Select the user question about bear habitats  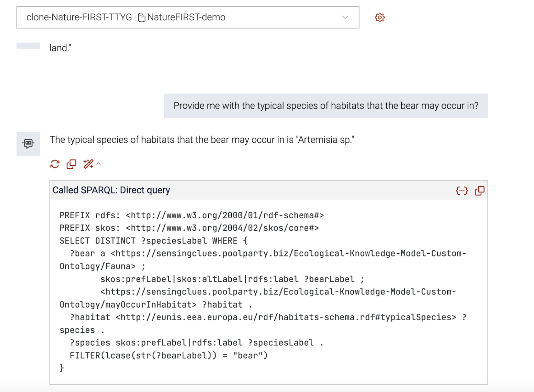pos(326,106)
